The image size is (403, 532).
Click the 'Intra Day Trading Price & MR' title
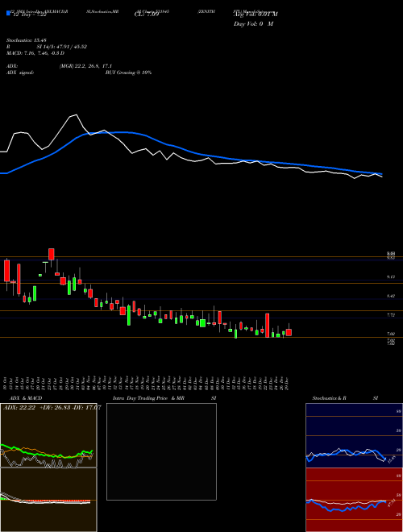coord(149,398)
